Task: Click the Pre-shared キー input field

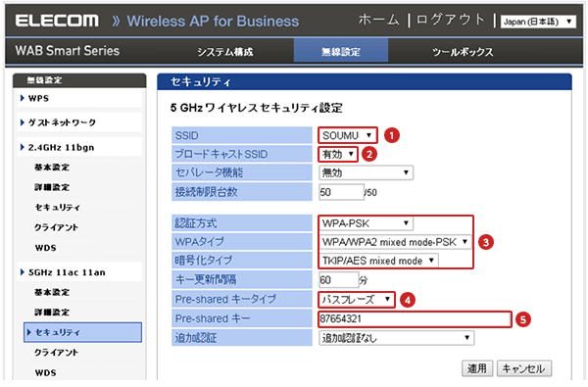Action: (x=415, y=319)
